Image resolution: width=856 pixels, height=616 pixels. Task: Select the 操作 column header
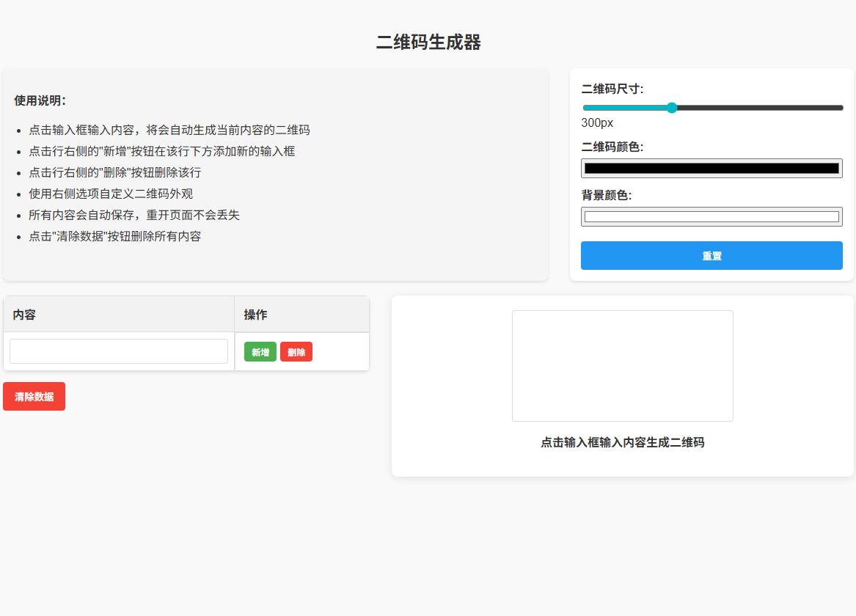(255, 315)
